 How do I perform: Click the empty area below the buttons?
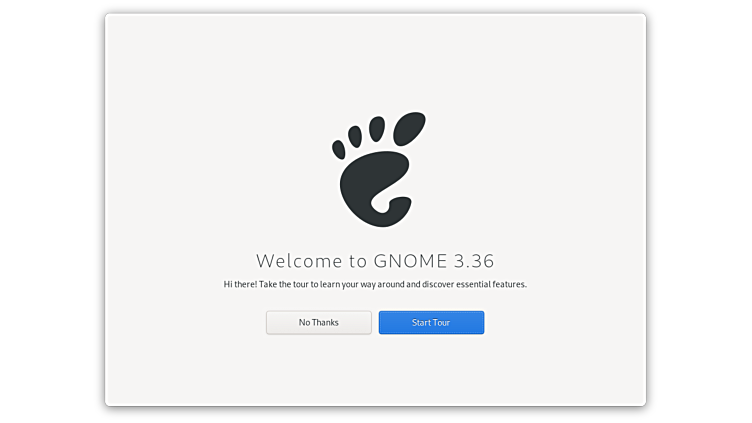375,370
